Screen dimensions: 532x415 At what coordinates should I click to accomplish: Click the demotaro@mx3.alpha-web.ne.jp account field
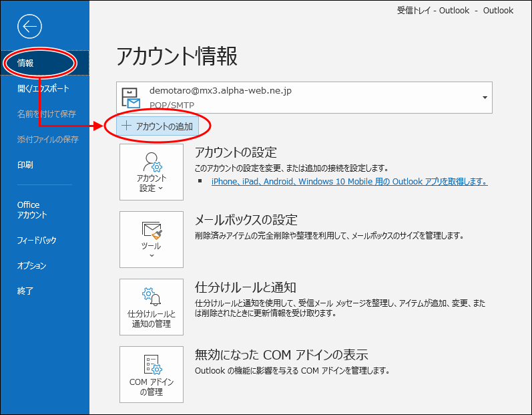point(304,98)
